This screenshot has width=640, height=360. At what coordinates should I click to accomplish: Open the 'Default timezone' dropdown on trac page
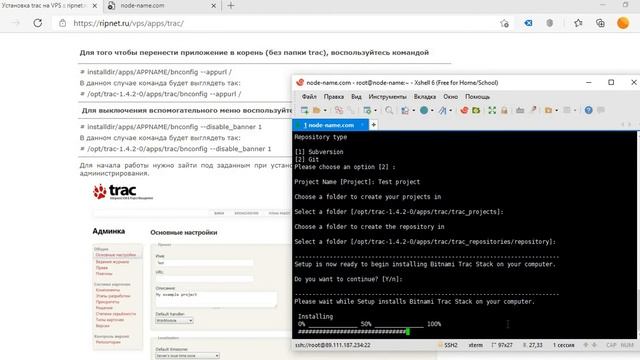point(187,356)
